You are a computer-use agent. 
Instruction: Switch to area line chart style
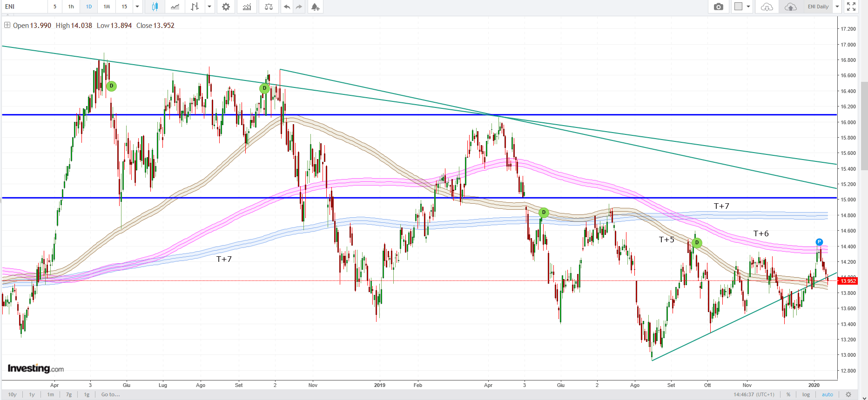[175, 7]
